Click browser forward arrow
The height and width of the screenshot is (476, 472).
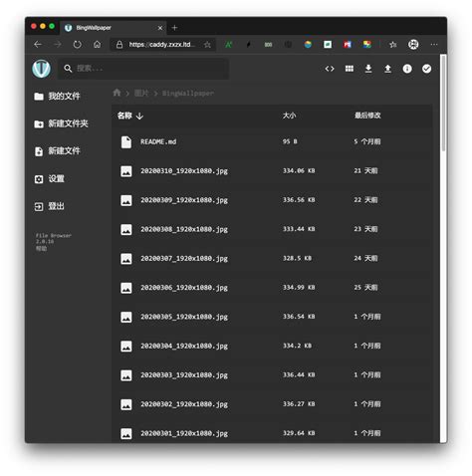(x=58, y=45)
